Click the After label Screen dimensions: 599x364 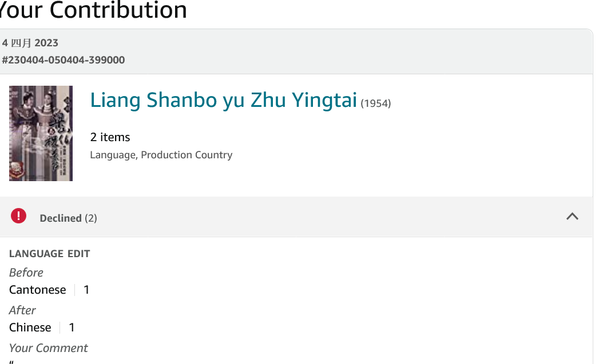[x=23, y=310]
